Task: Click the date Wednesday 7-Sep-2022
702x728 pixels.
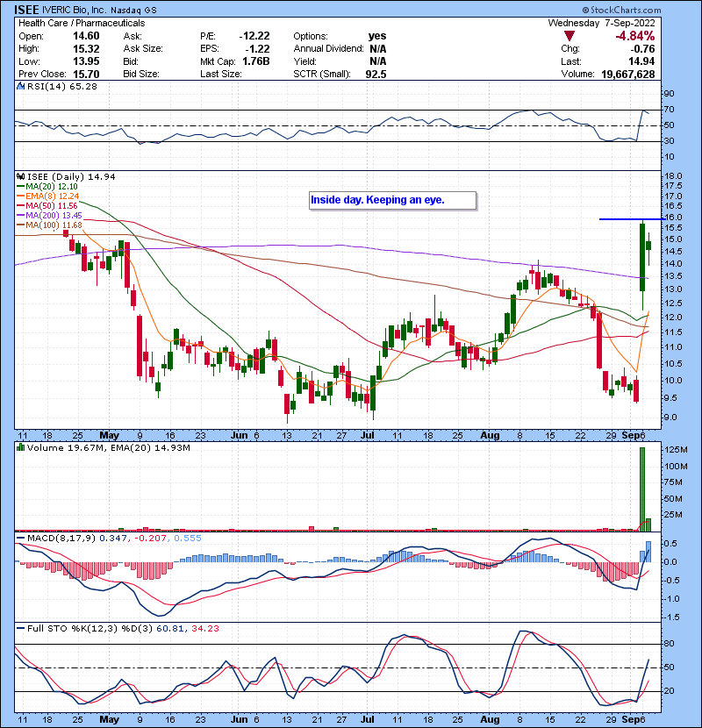Action: [602, 23]
